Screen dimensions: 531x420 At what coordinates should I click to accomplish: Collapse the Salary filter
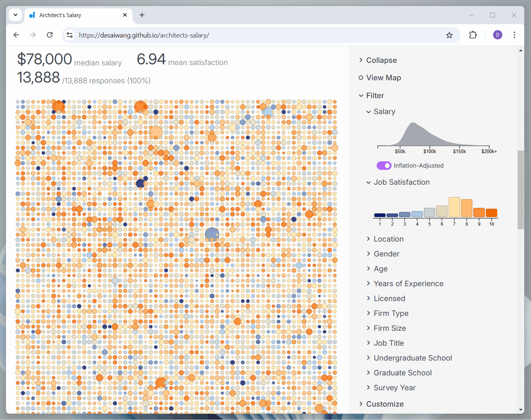click(x=381, y=112)
